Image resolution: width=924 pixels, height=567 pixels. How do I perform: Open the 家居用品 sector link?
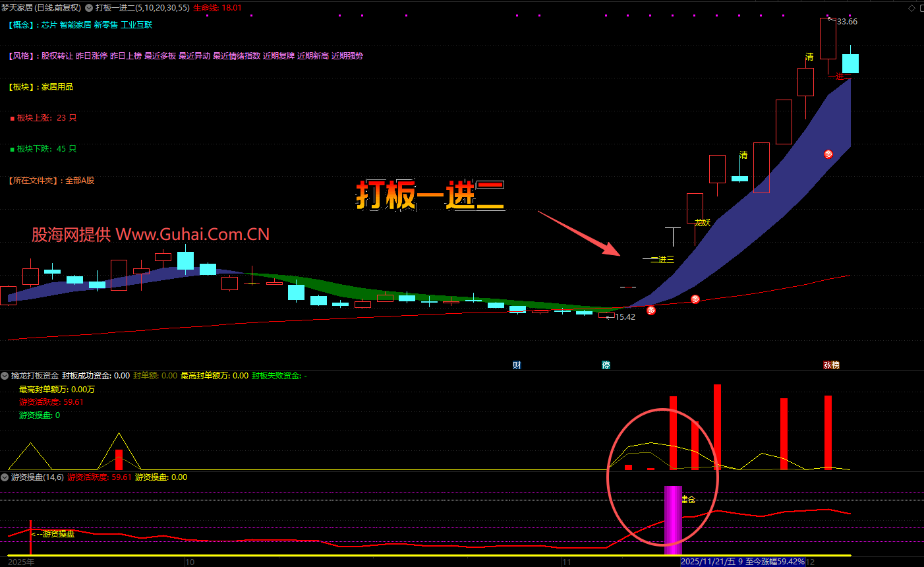point(57,87)
